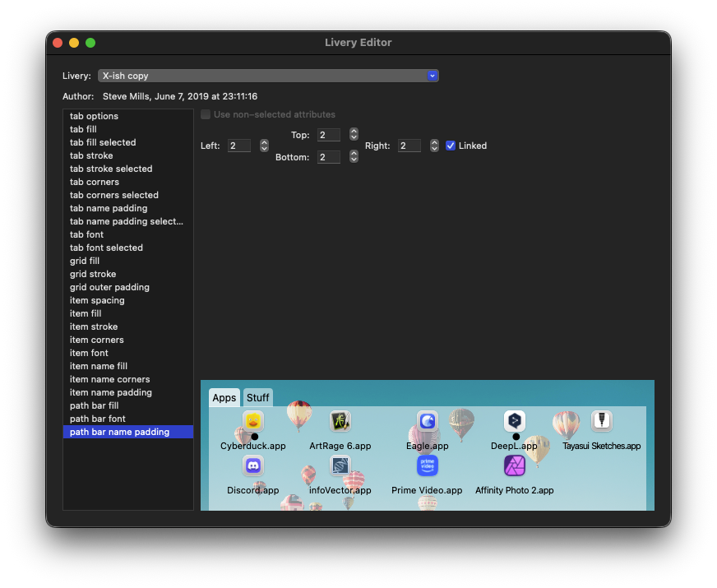The image size is (717, 588).
Task: Click the Bottom padding input field
Action: coord(328,157)
